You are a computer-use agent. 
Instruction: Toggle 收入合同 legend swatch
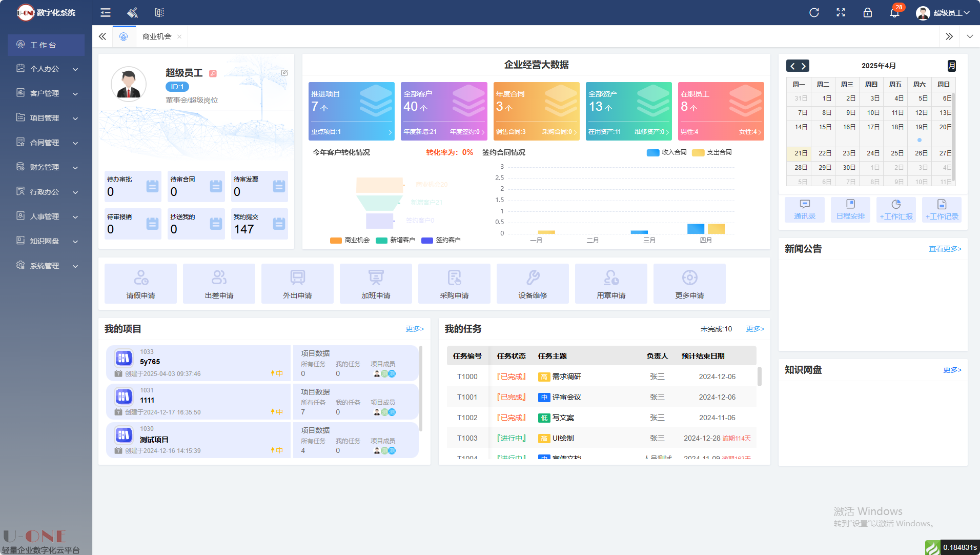click(653, 152)
